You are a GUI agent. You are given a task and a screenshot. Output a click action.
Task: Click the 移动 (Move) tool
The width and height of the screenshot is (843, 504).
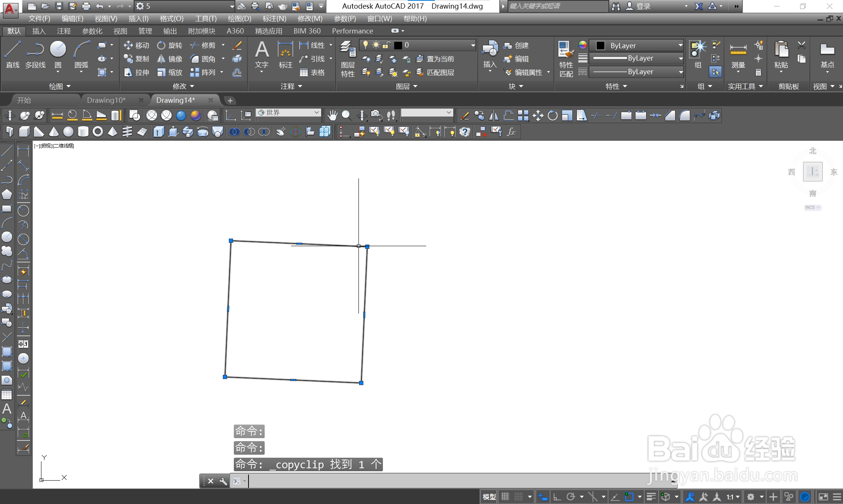click(137, 45)
